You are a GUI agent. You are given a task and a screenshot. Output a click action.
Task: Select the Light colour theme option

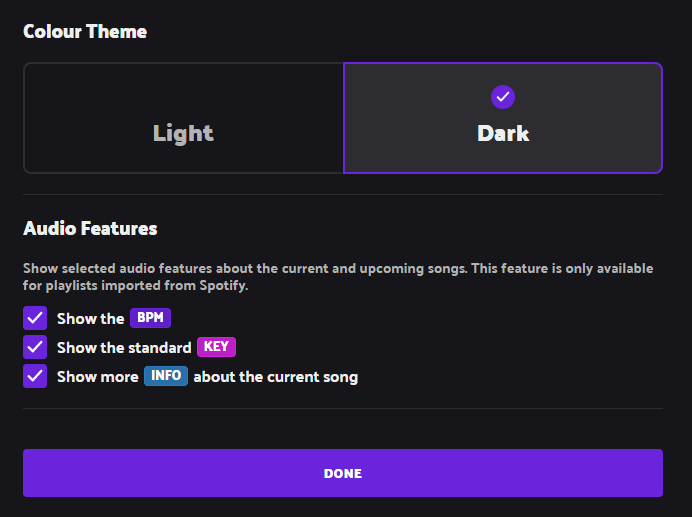(183, 118)
